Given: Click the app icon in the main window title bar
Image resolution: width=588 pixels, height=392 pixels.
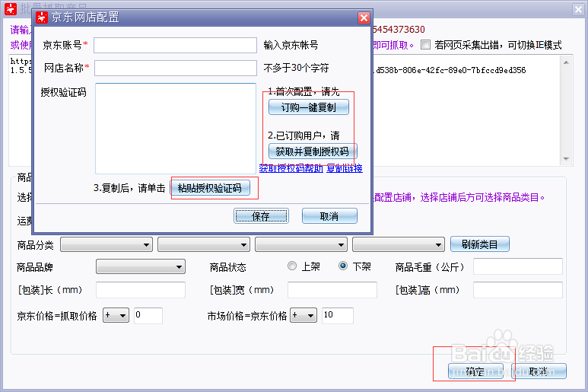Looking at the screenshot, I should pyautogui.click(x=10, y=9).
